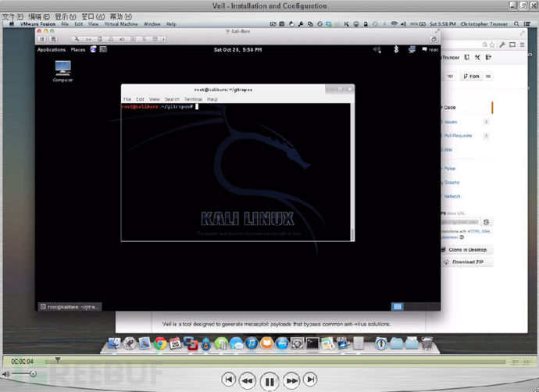Click Christopher Truncer user name in the menu bar

click(x=484, y=23)
